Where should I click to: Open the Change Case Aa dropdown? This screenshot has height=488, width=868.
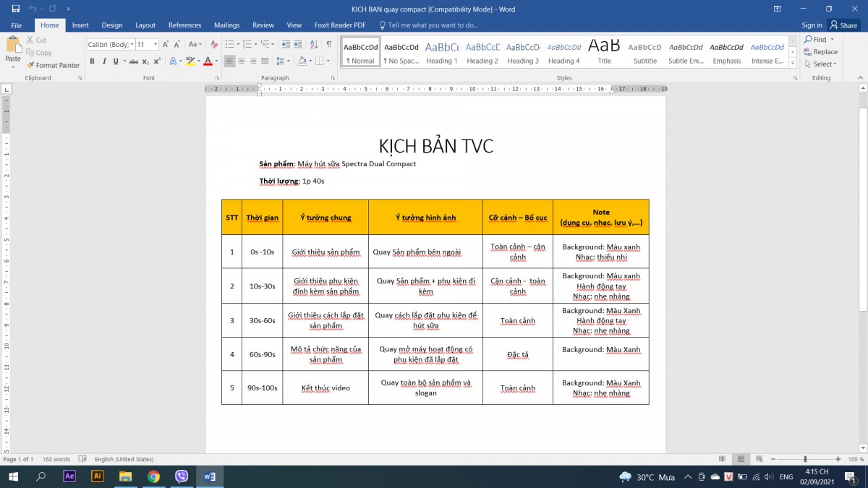pyautogui.click(x=195, y=45)
